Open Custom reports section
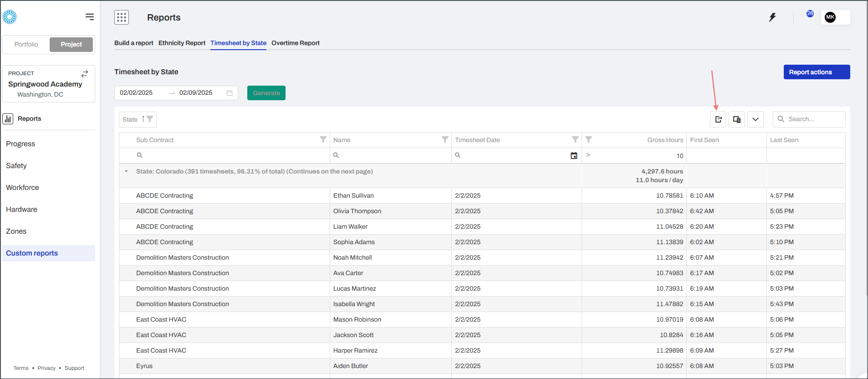This screenshot has width=868, height=379. (x=49, y=253)
